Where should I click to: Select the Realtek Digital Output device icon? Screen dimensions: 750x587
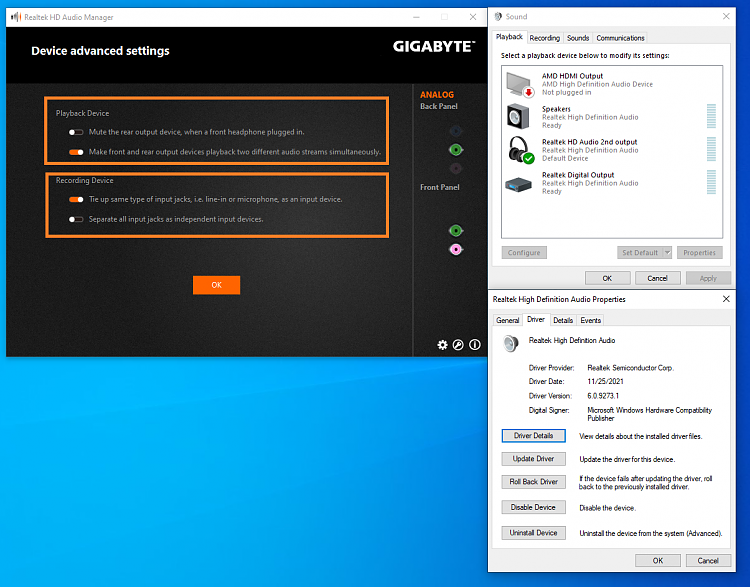[x=518, y=184]
